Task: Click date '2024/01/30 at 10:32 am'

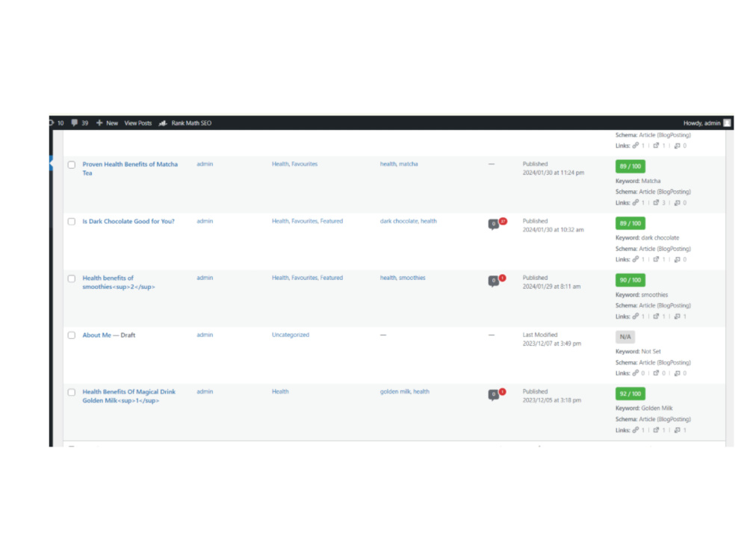Action: pyautogui.click(x=553, y=229)
